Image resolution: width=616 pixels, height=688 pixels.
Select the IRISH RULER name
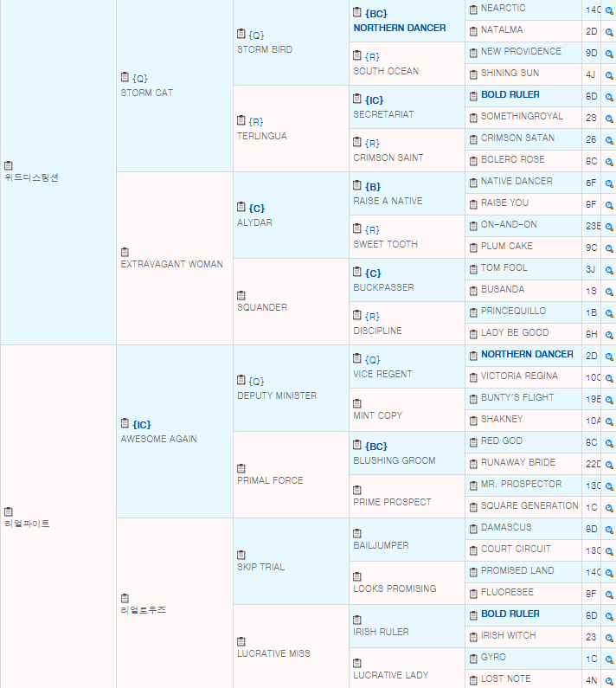(x=381, y=632)
